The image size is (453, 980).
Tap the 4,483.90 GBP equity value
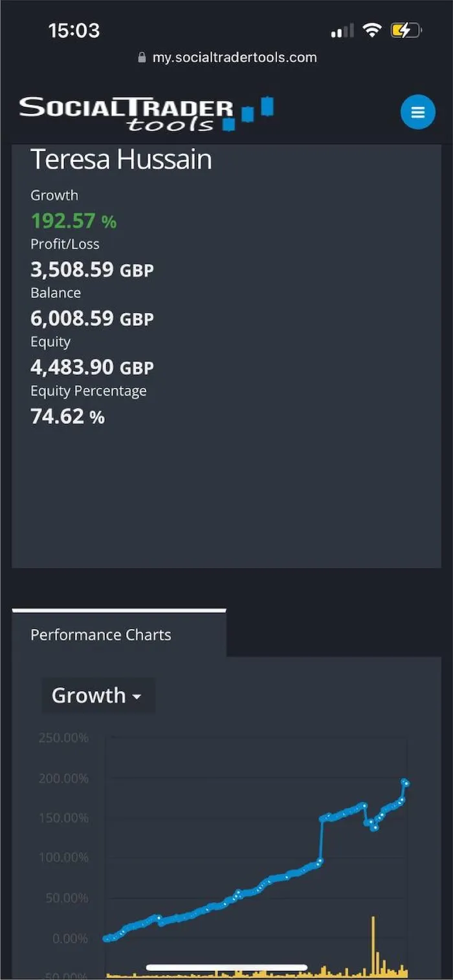pos(92,367)
